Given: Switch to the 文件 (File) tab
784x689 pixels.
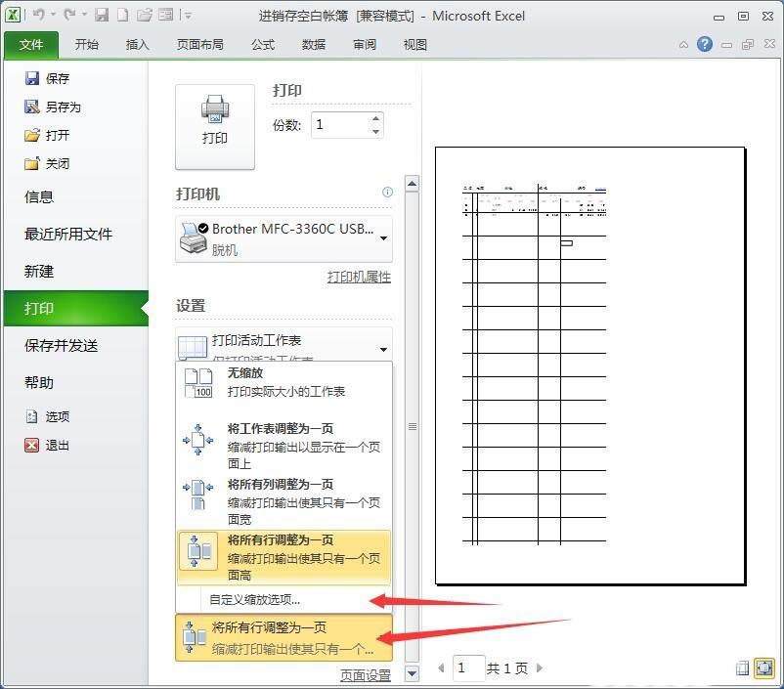Looking at the screenshot, I should tap(31, 45).
